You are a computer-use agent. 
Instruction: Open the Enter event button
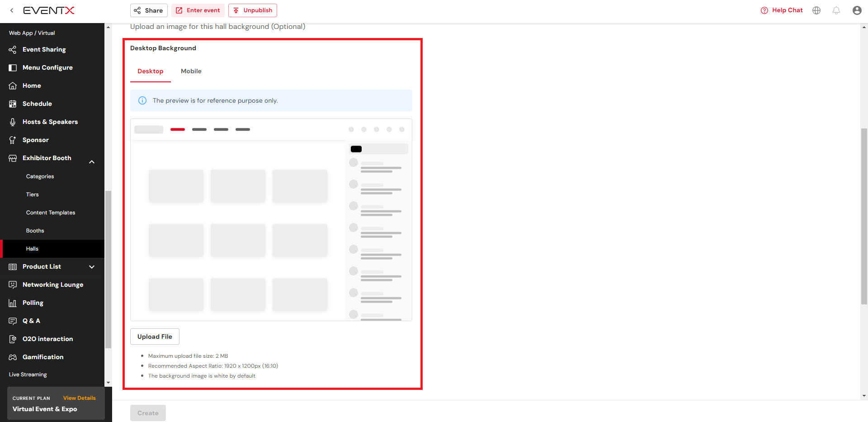198,10
